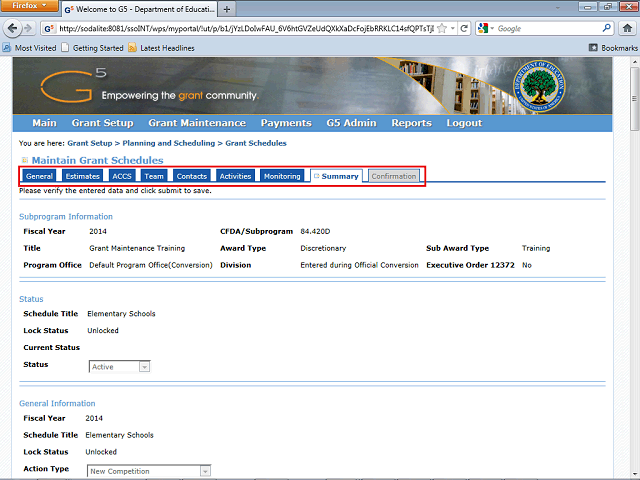Select the Welcome to G5 browser tab
The width and height of the screenshot is (640, 480).
pos(140,9)
